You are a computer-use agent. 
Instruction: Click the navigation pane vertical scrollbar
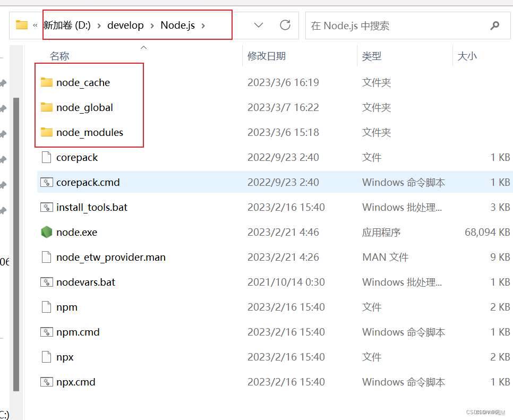pos(16,244)
